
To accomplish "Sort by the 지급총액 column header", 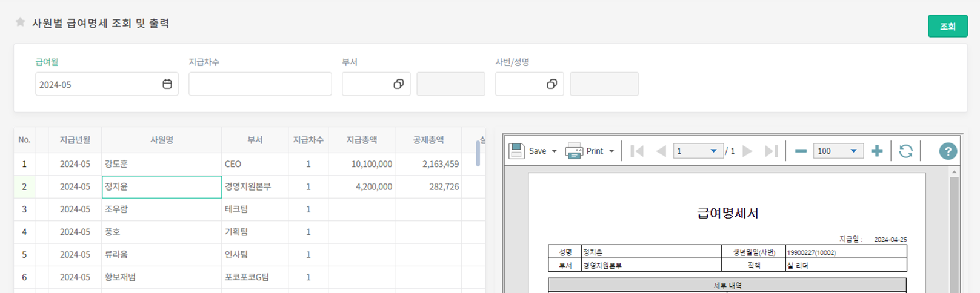I will point(362,140).
